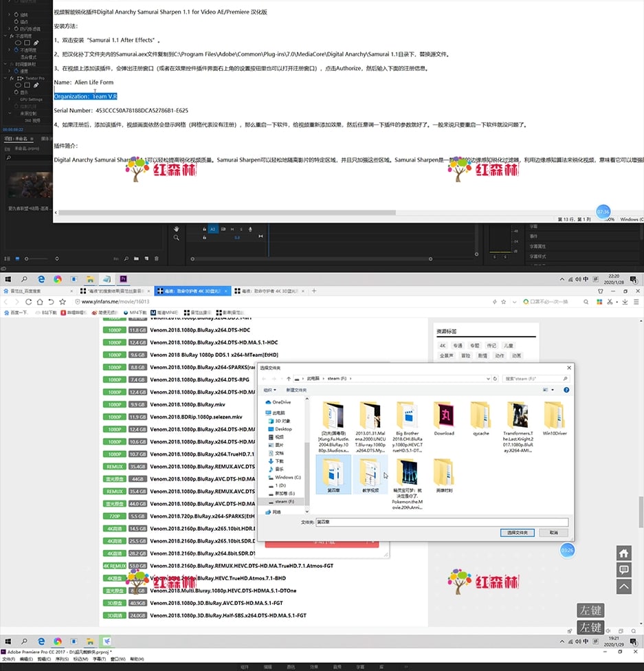Switch to the 百度搜索 browser tab
The width and height of the screenshot is (644, 671).
pos(38,291)
